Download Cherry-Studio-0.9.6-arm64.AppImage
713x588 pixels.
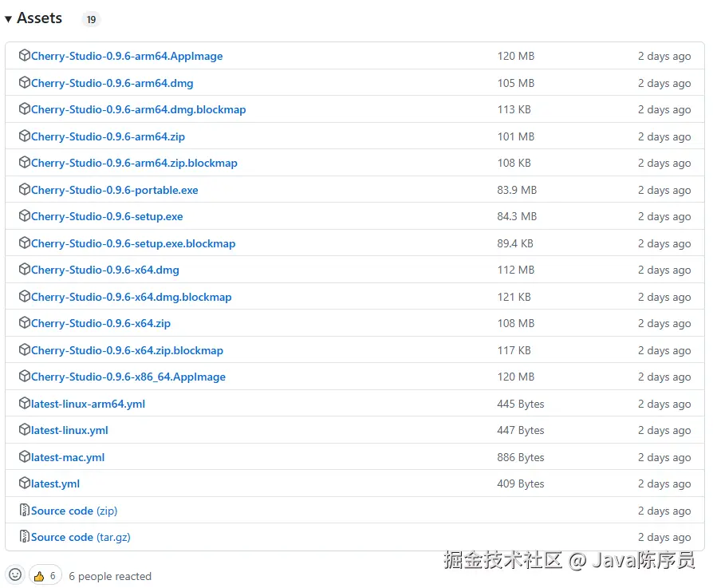(x=127, y=56)
